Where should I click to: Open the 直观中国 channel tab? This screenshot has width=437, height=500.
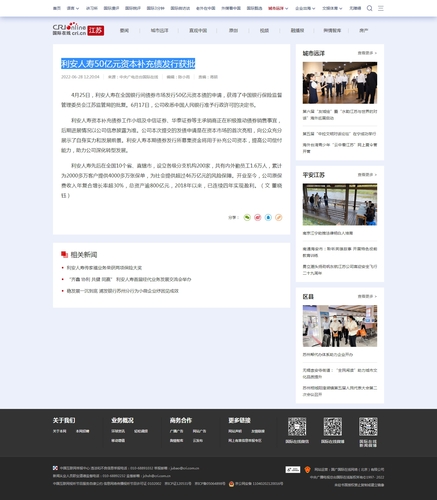tap(198, 30)
